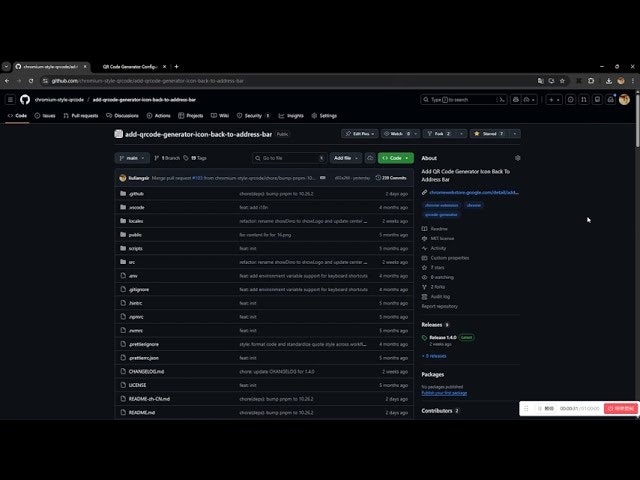Open .github folder
The image size is (640, 480).
(x=136, y=194)
